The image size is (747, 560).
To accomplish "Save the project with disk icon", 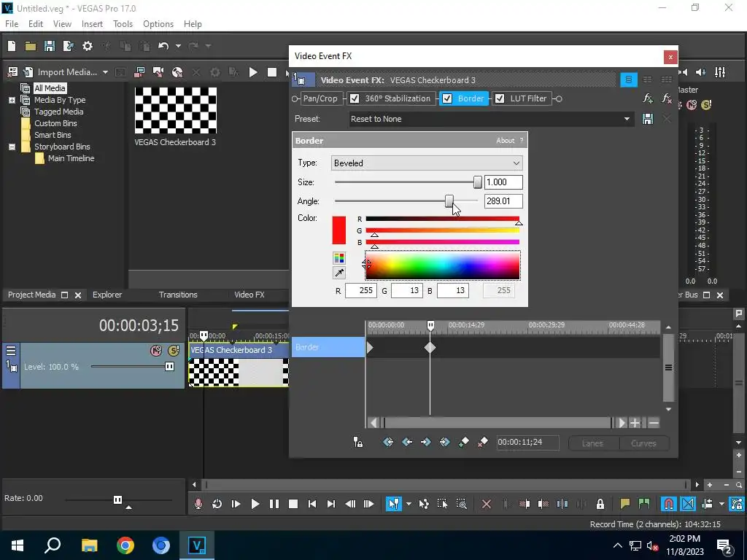I will [49, 46].
